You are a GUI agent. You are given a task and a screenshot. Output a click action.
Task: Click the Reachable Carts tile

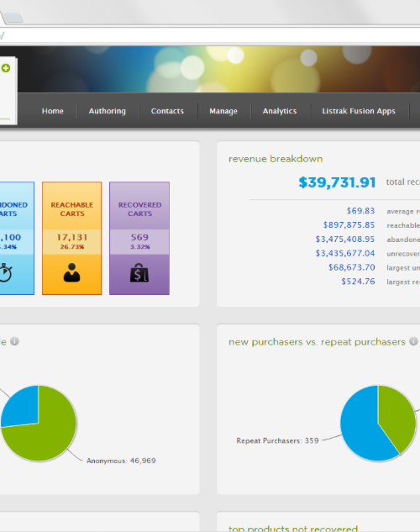tap(72, 238)
